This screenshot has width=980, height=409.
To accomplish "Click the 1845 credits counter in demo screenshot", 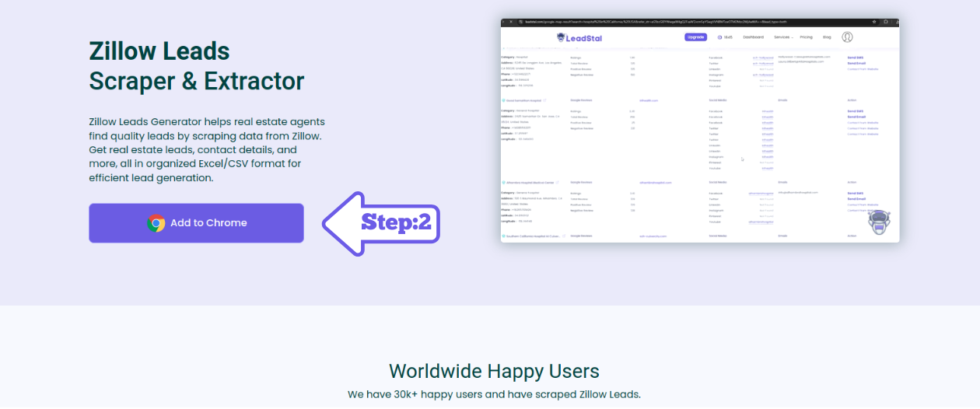I will (x=724, y=37).
